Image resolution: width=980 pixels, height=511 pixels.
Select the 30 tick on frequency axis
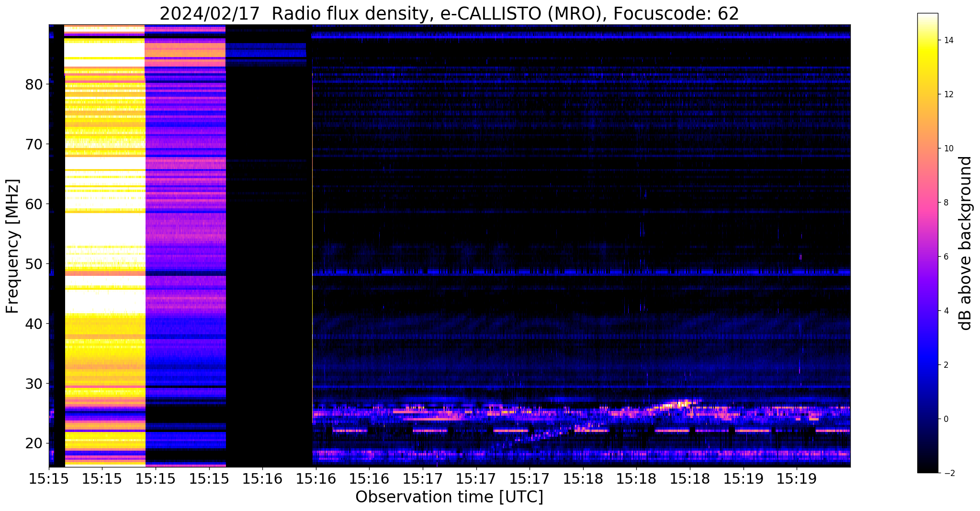coord(34,384)
